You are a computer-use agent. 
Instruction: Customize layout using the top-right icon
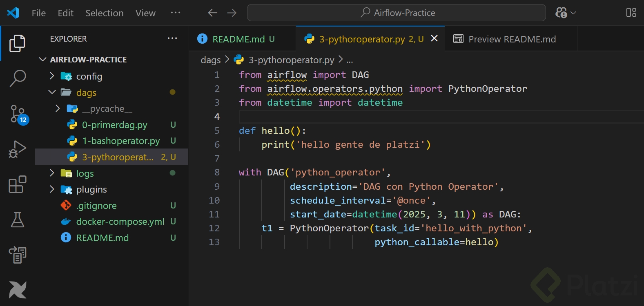coord(631,13)
